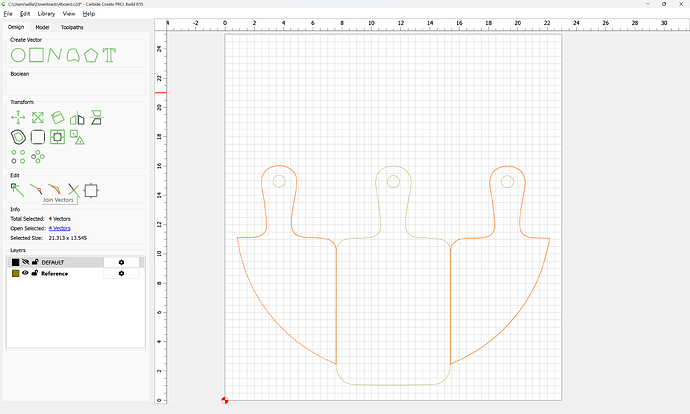The width and height of the screenshot is (690, 414).
Task: Click the curve smoothing edit tool icon
Action: click(x=55, y=190)
